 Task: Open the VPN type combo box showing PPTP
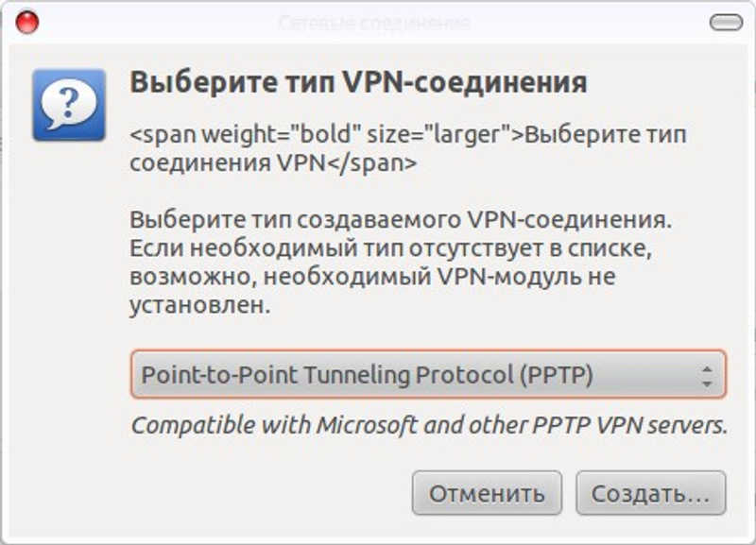(x=427, y=375)
